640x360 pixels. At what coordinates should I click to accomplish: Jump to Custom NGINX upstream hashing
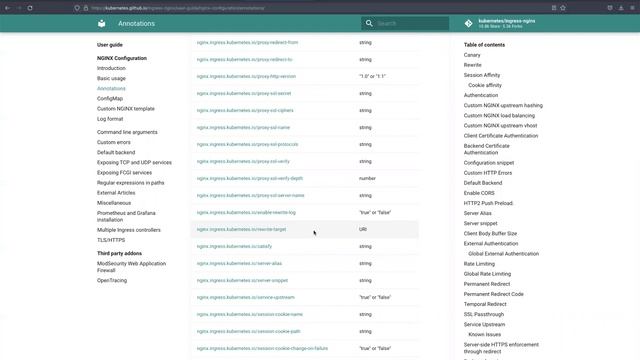pos(503,105)
